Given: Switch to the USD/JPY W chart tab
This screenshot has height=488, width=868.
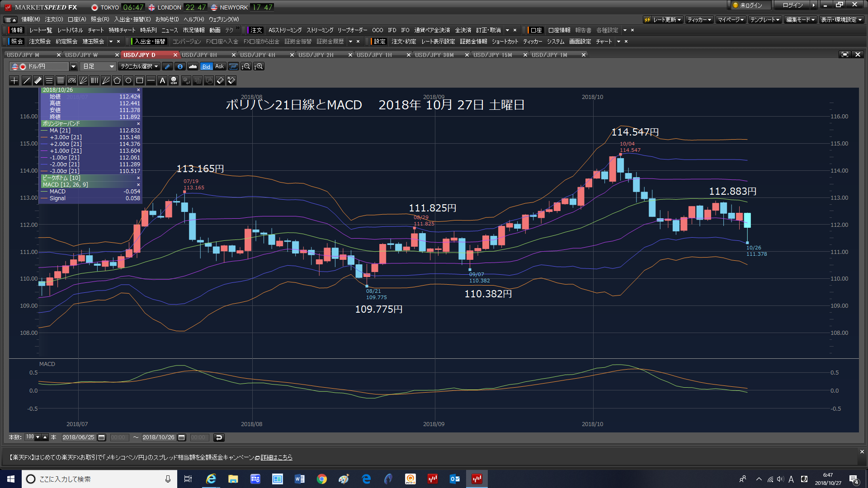Looking at the screenshot, I should (81, 55).
